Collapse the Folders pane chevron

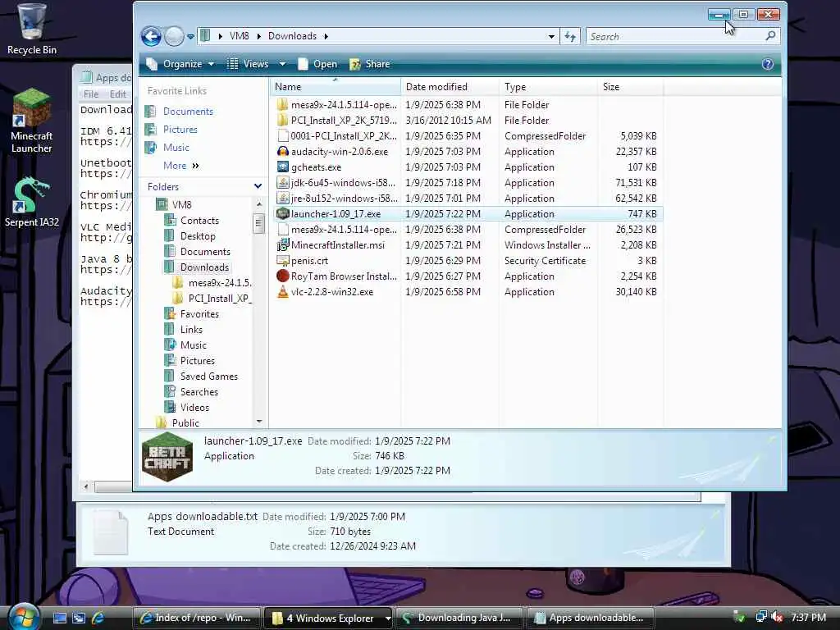258,186
